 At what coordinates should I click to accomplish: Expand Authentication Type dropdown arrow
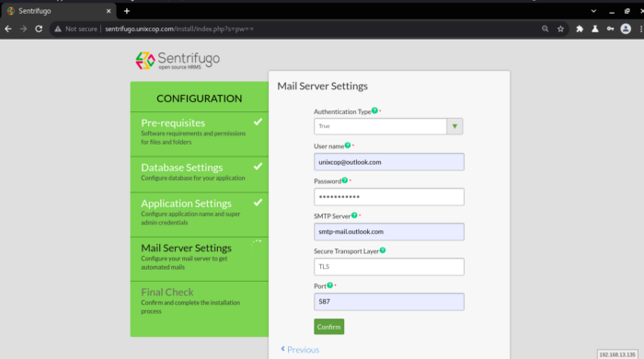(x=454, y=126)
